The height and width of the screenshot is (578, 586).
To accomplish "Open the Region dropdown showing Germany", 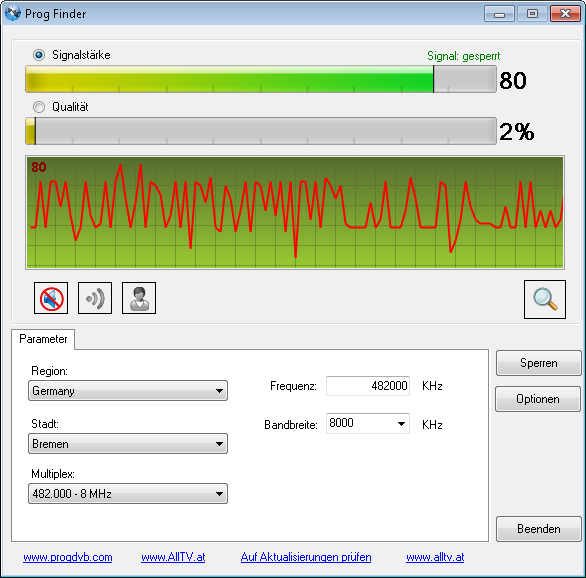I will point(128,391).
